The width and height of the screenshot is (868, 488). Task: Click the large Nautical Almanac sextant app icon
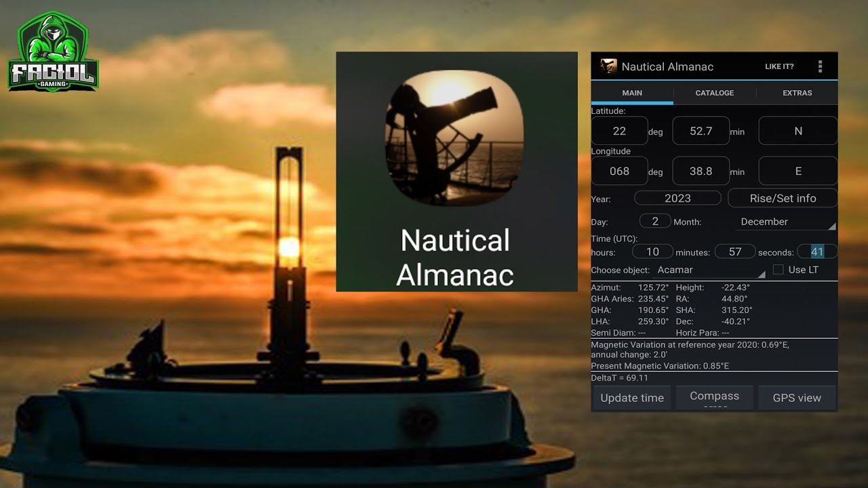[x=454, y=138]
